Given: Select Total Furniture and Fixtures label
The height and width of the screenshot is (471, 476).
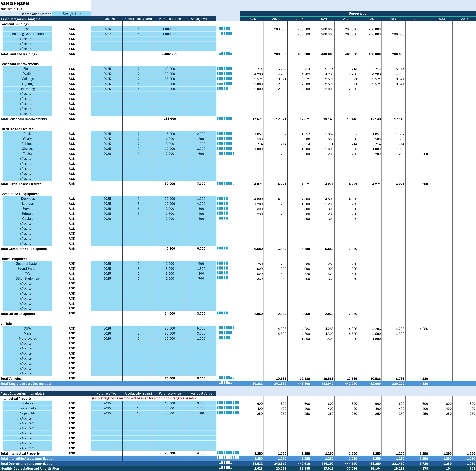Looking at the screenshot, I should pos(21,184).
